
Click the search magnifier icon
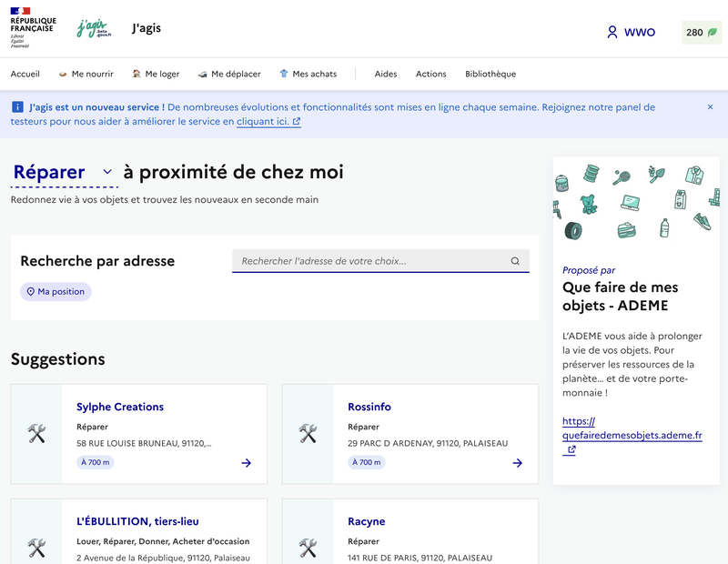click(x=515, y=261)
